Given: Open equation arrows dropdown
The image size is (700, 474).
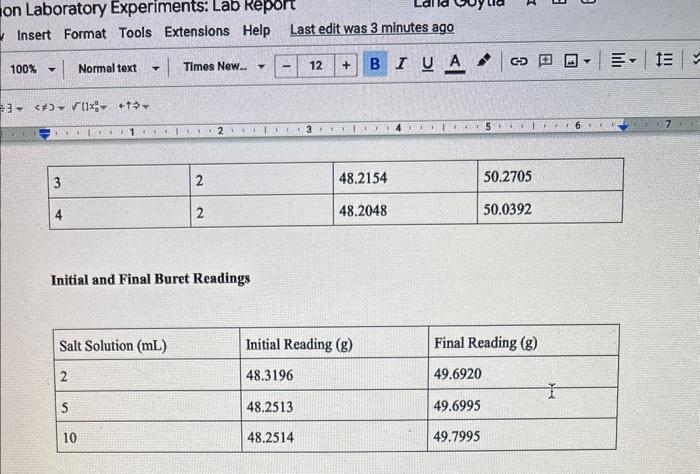Looking at the screenshot, I should click(x=133, y=106).
